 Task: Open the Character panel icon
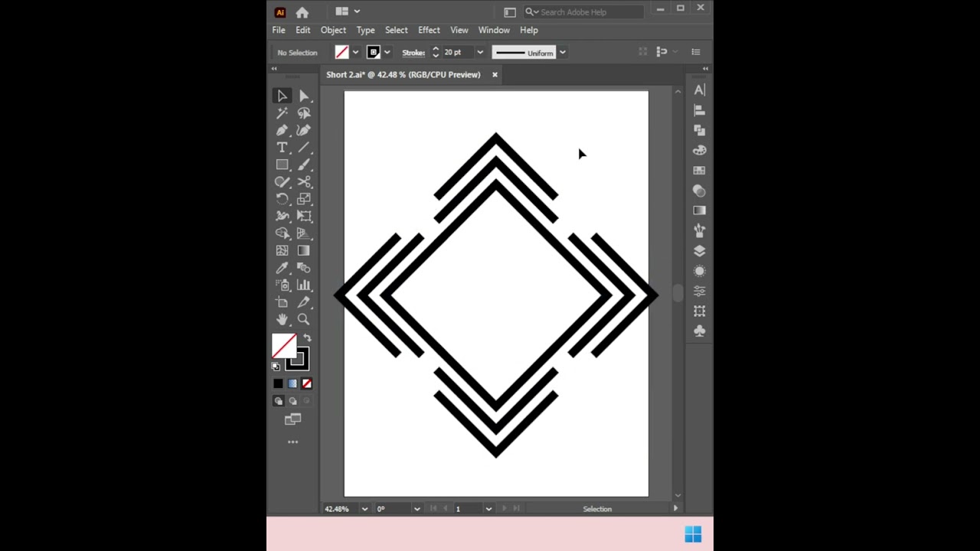(699, 90)
